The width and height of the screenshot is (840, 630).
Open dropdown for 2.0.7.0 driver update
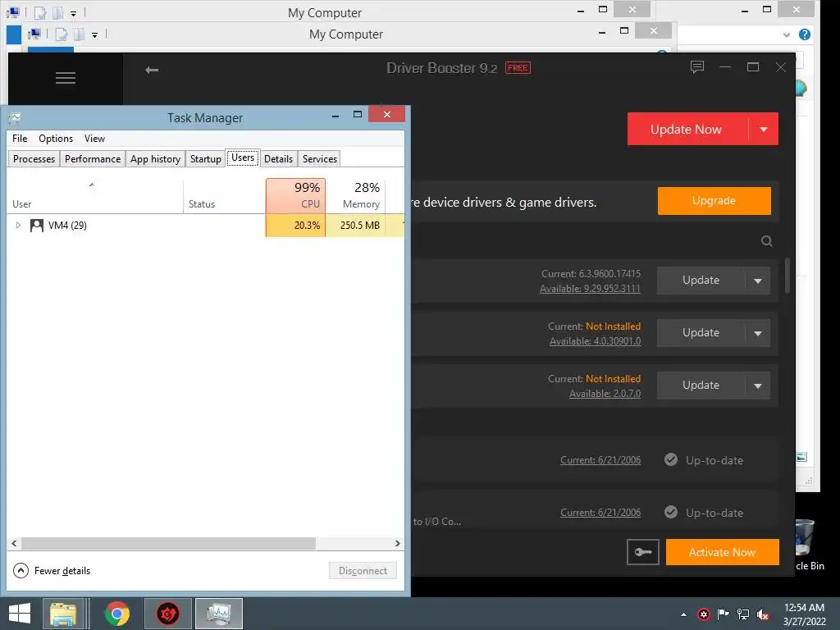(x=758, y=386)
